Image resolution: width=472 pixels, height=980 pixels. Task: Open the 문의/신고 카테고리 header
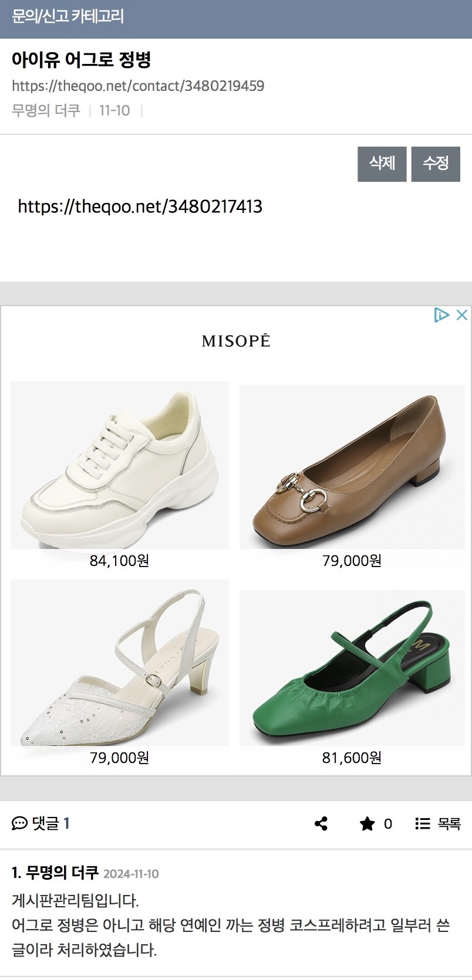point(68,16)
